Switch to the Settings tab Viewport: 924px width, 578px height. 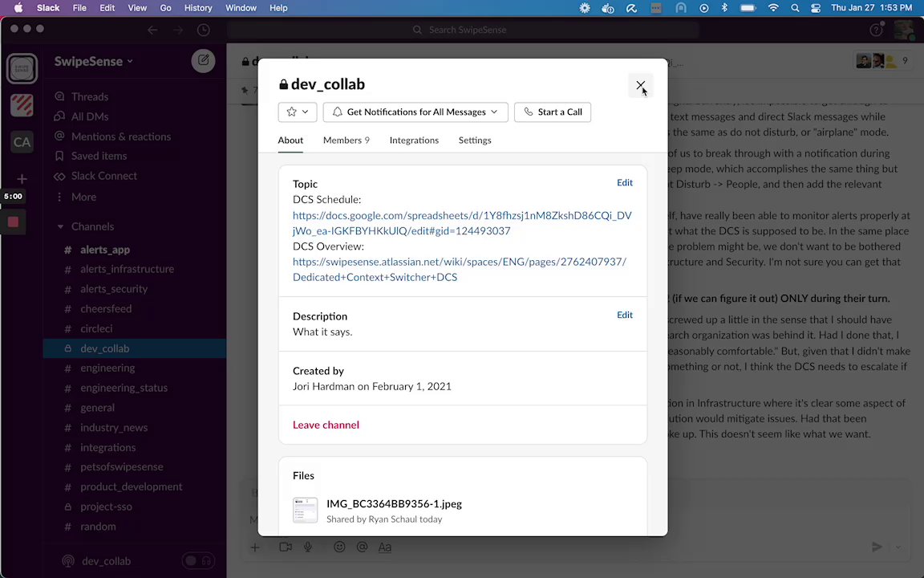tap(474, 140)
